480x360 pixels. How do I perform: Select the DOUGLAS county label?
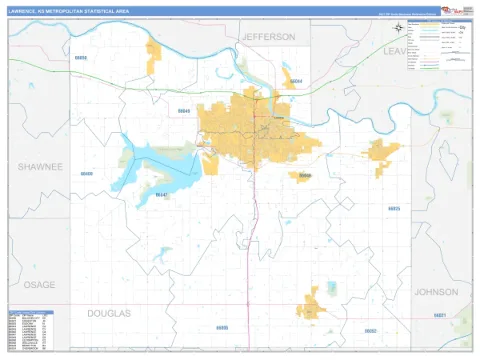pyautogui.click(x=109, y=313)
